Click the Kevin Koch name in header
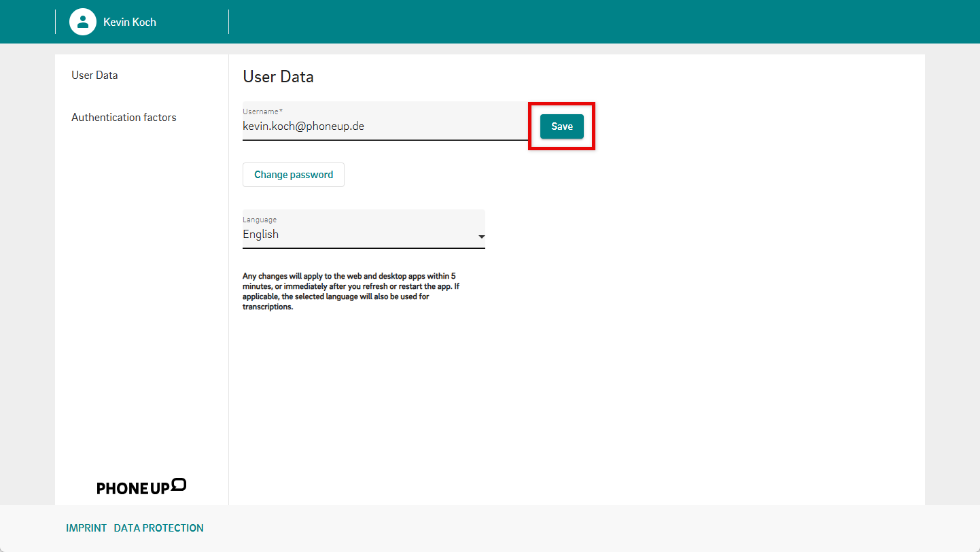 (x=130, y=22)
